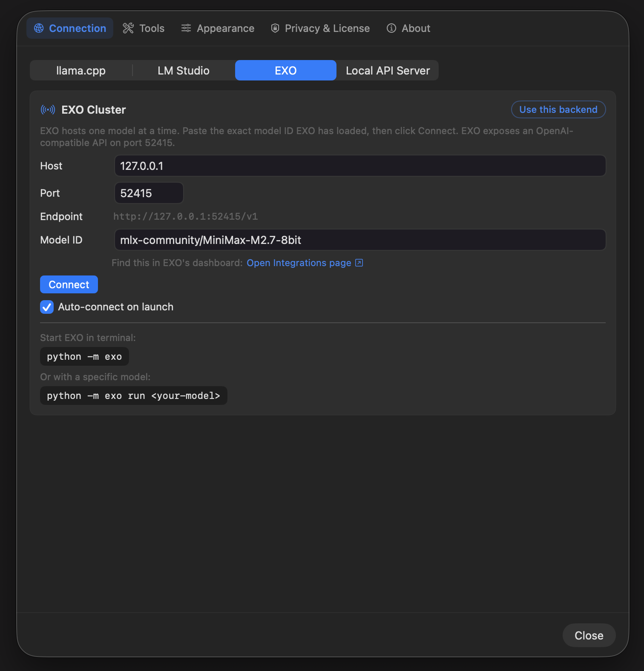Click the Close button

point(589,635)
